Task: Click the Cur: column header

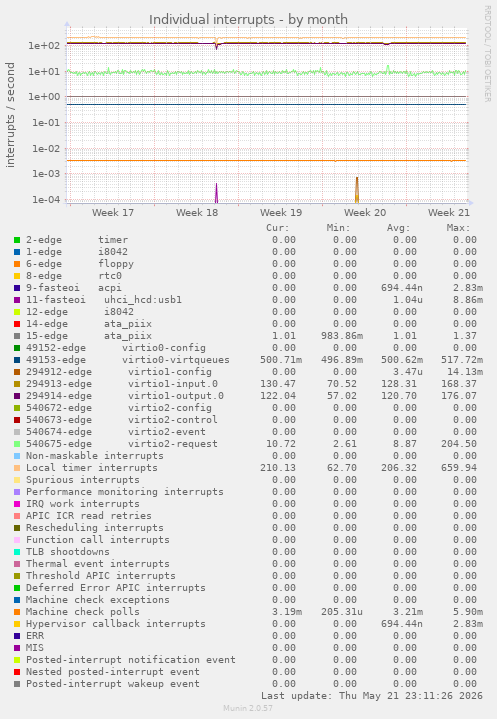Action: pyautogui.click(x=277, y=227)
